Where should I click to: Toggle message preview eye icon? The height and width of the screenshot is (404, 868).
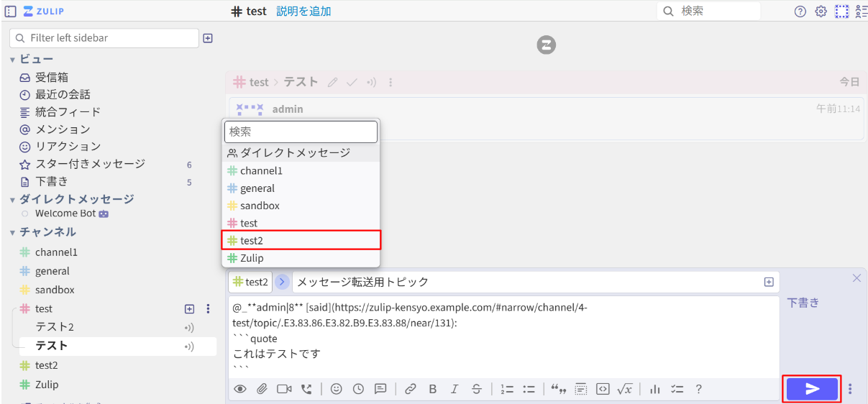(240, 389)
